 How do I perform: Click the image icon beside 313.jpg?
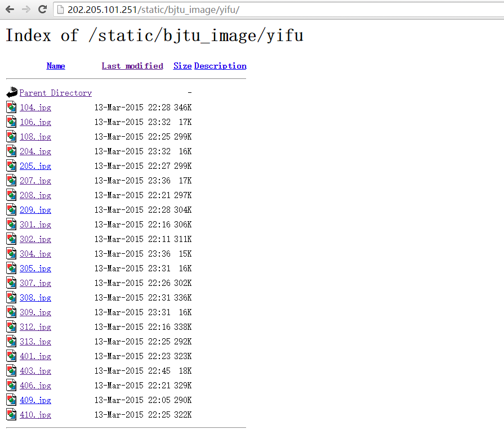tap(11, 341)
